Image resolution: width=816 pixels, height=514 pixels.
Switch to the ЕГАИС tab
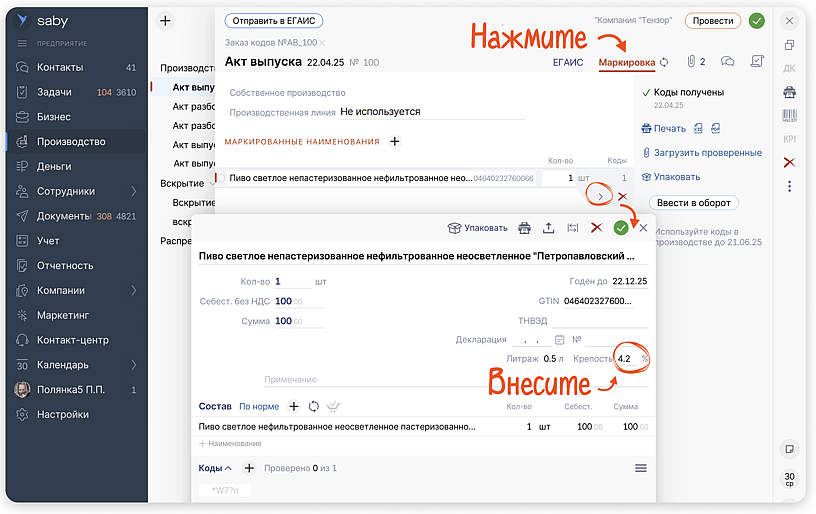click(x=568, y=62)
